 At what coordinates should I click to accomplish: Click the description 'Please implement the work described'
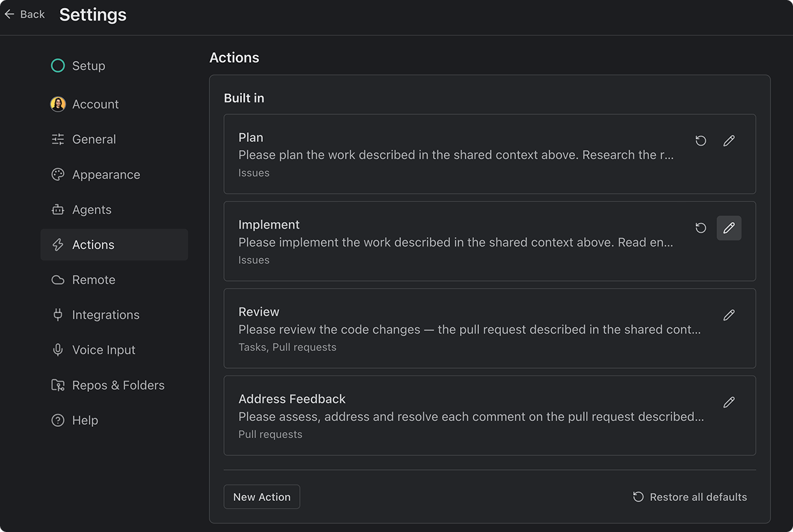point(456,243)
